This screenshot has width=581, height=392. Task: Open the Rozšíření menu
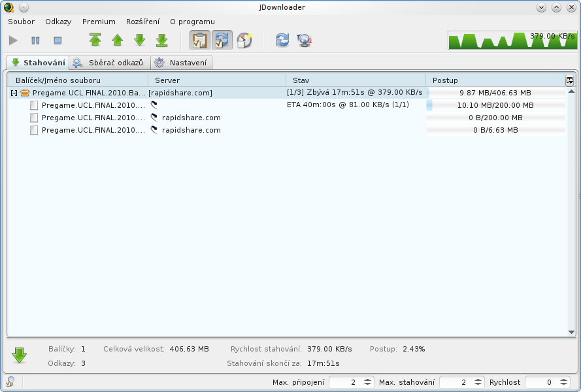pos(142,22)
